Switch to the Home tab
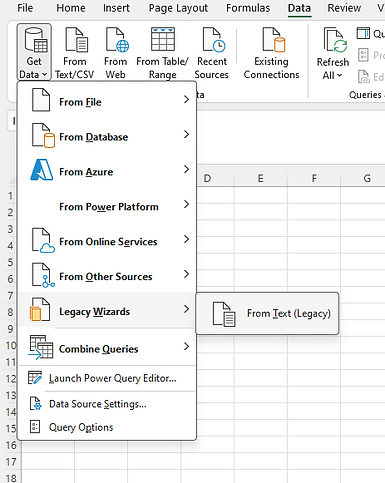This screenshot has height=483, width=385. click(71, 8)
